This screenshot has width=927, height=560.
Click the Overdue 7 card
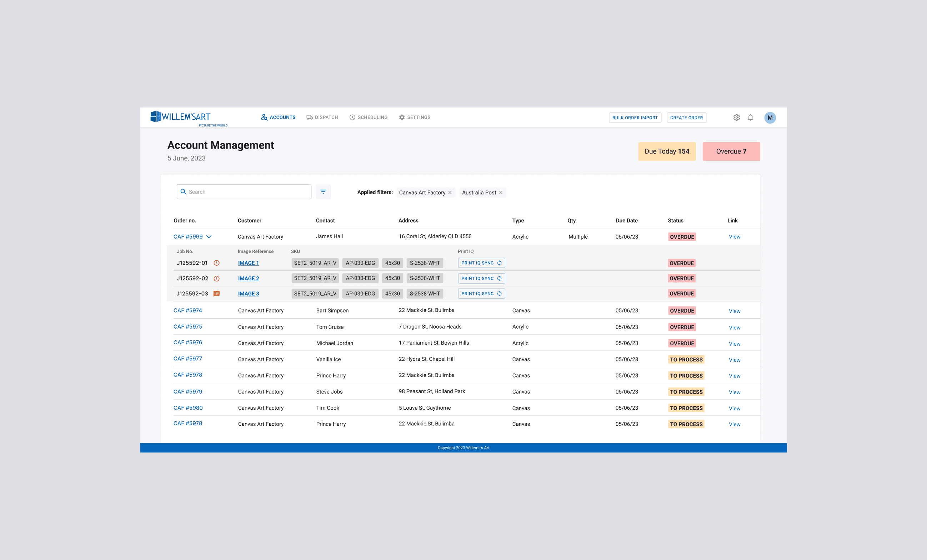point(731,151)
